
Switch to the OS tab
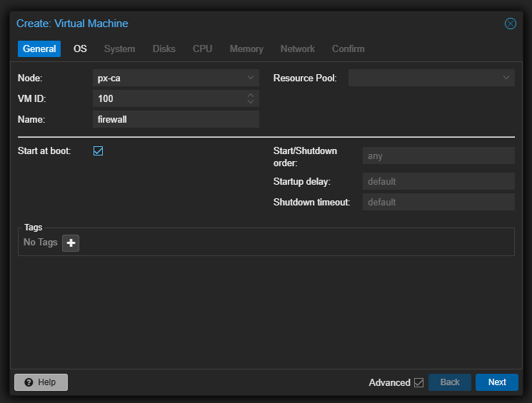pyautogui.click(x=80, y=49)
